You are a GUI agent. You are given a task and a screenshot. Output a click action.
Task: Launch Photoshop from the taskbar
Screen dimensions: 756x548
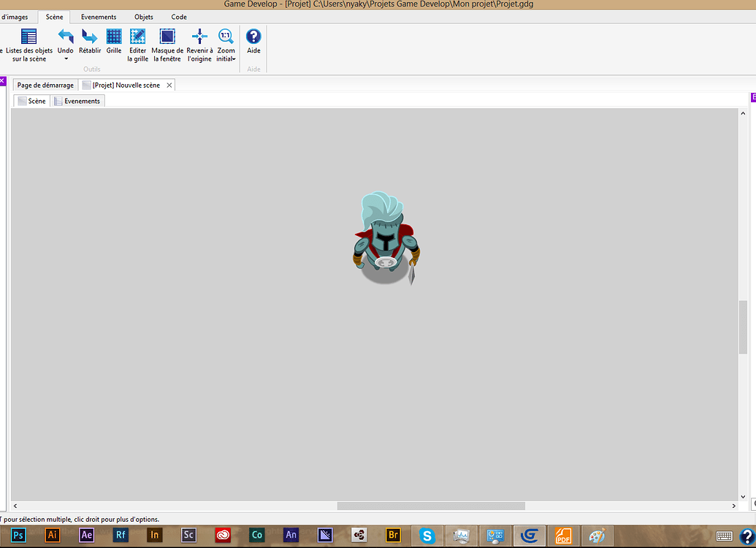pos(18,535)
